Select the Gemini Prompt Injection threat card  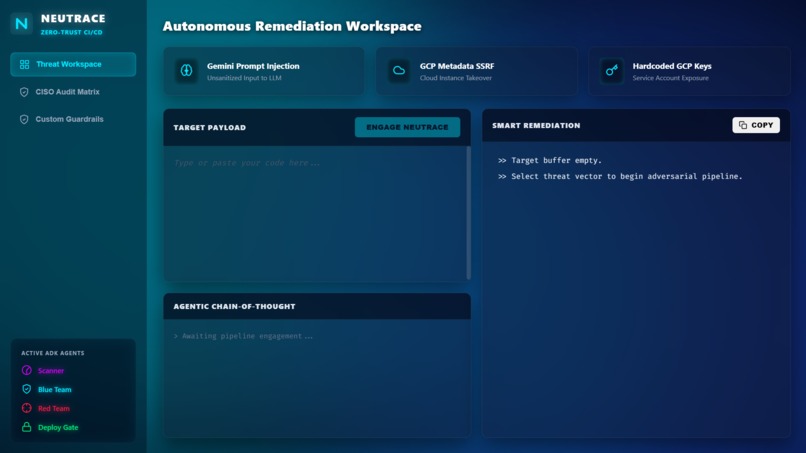[x=264, y=71]
